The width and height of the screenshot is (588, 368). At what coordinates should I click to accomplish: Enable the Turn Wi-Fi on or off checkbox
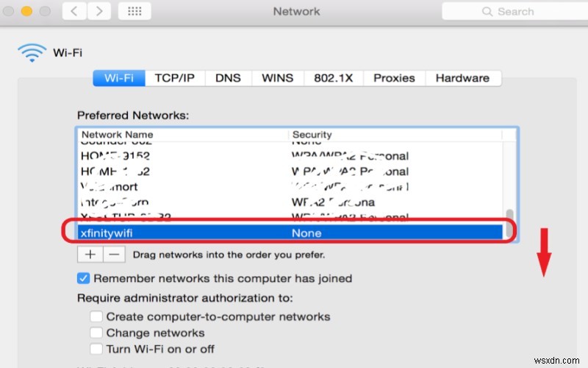point(96,349)
